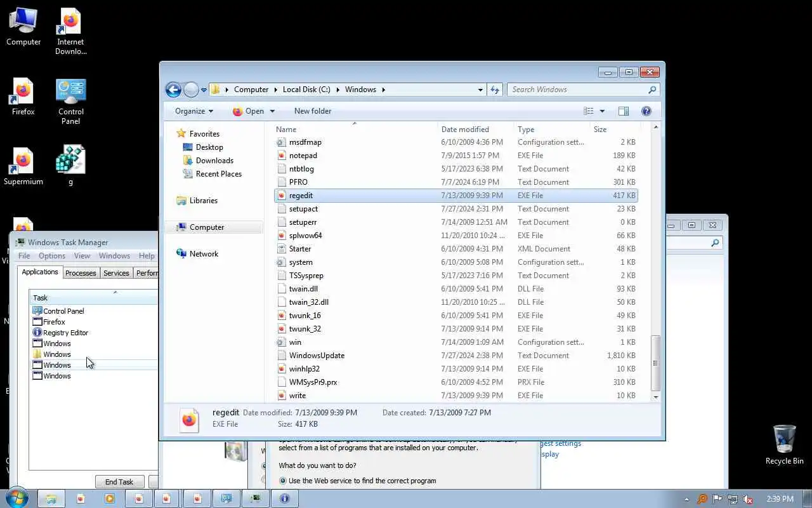Go back in the Explorer window

coord(173,90)
